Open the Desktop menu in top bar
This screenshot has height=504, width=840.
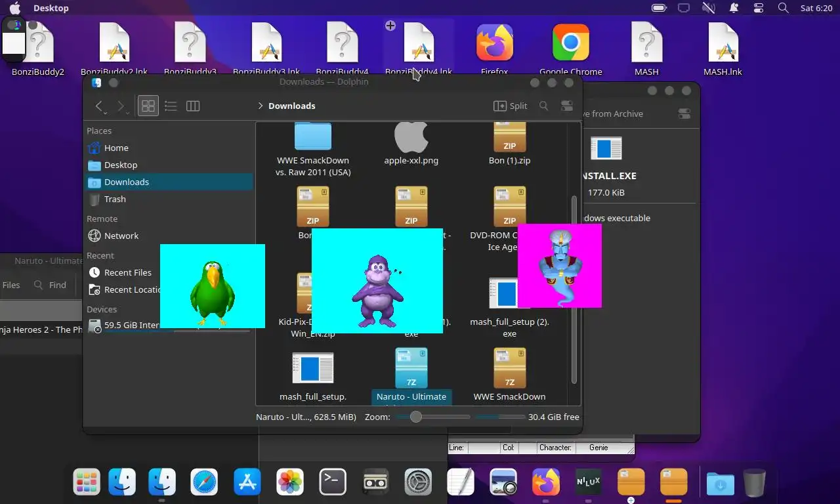pos(51,8)
